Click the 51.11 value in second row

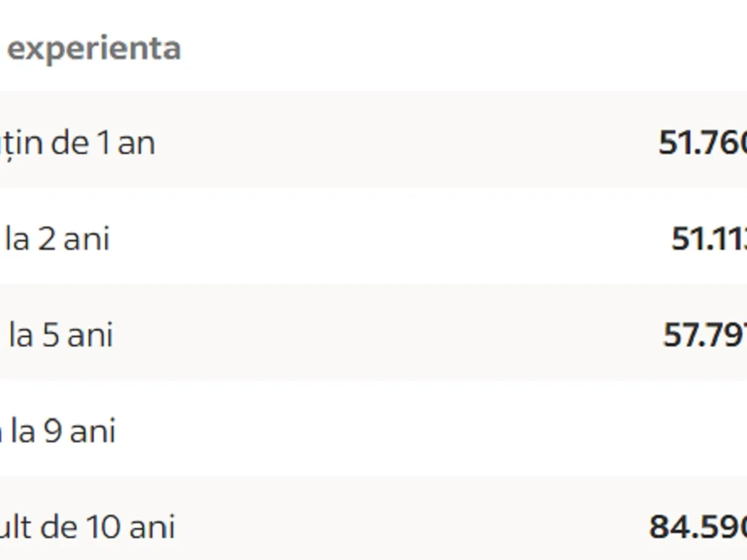pyautogui.click(x=710, y=239)
